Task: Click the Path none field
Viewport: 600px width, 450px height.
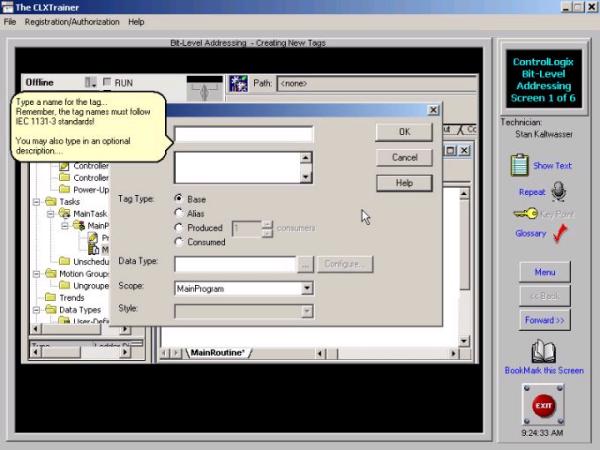Action: pos(377,83)
